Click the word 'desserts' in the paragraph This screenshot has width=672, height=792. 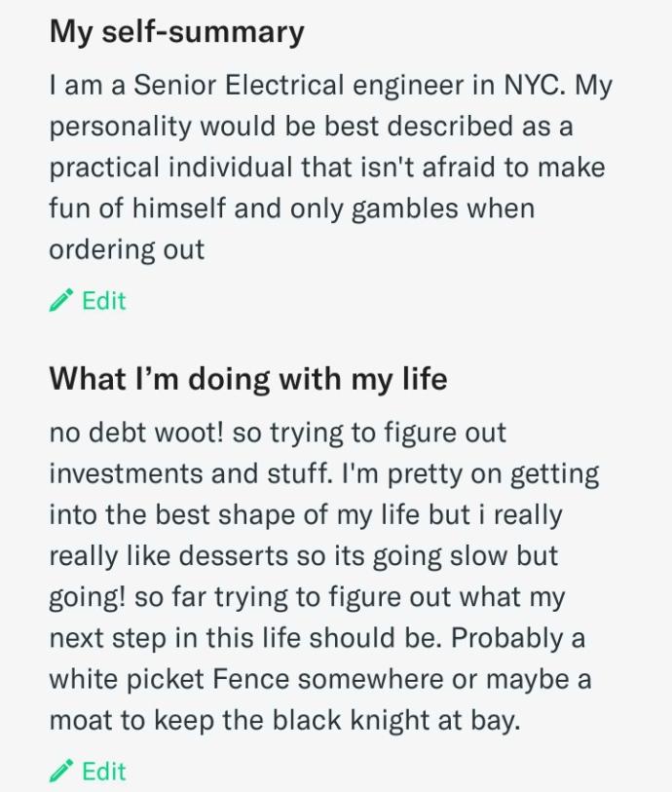234,555
